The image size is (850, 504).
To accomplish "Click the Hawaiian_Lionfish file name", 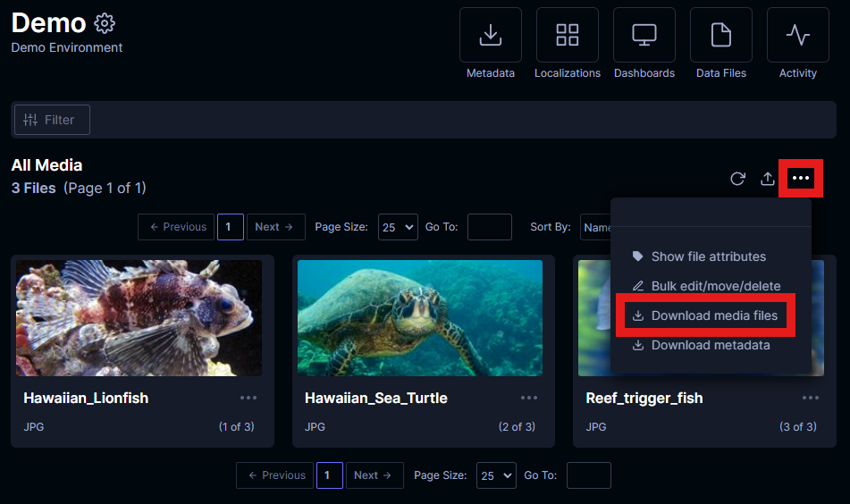I will click(x=86, y=399).
